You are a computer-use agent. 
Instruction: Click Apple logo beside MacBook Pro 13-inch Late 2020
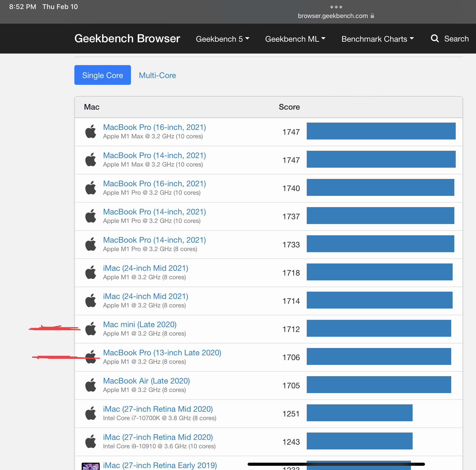pos(91,357)
